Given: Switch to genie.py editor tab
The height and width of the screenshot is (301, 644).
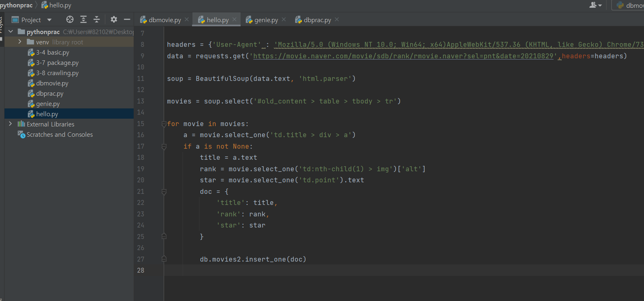Looking at the screenshot, I should click(266, 20).
